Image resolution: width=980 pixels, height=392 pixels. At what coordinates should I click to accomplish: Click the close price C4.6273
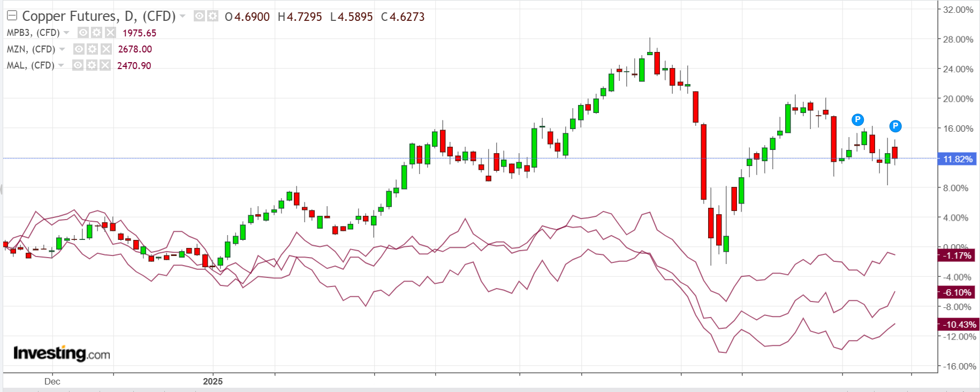(x=402, y=17)
